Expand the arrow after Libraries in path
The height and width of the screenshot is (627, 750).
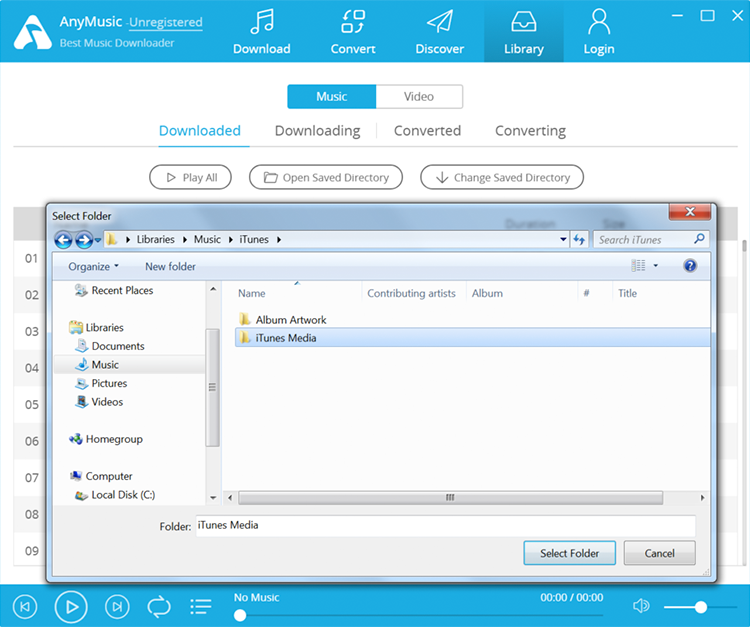[185, 240]
